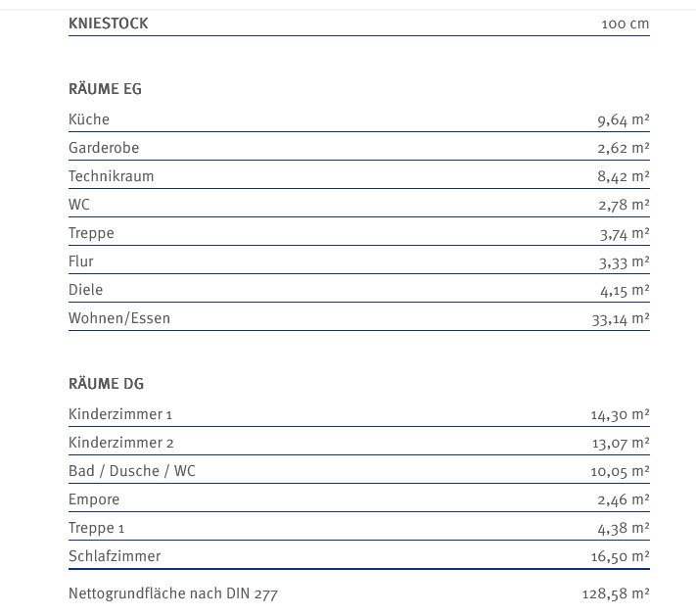This screenshot has height=616, width=696.
Task: Click the Garderobe room entry
Action: click(104, 148)
